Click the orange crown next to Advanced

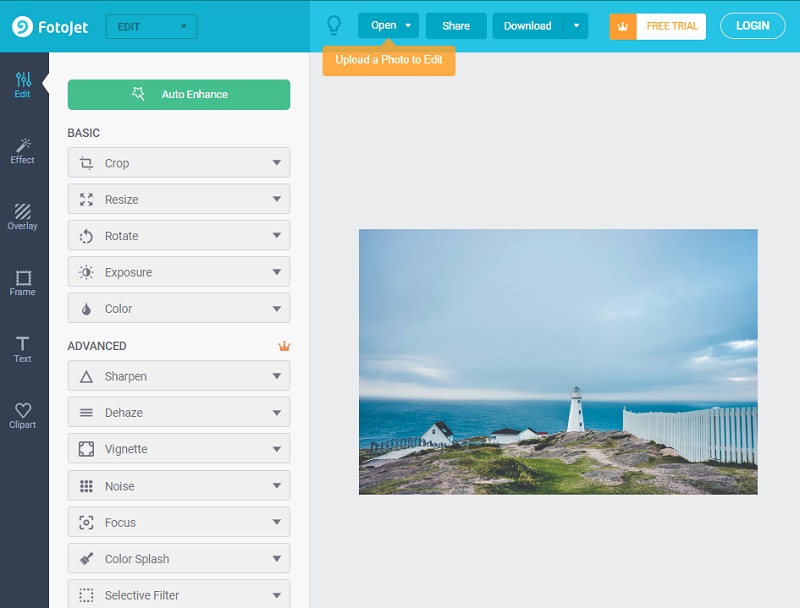(284, 346)
